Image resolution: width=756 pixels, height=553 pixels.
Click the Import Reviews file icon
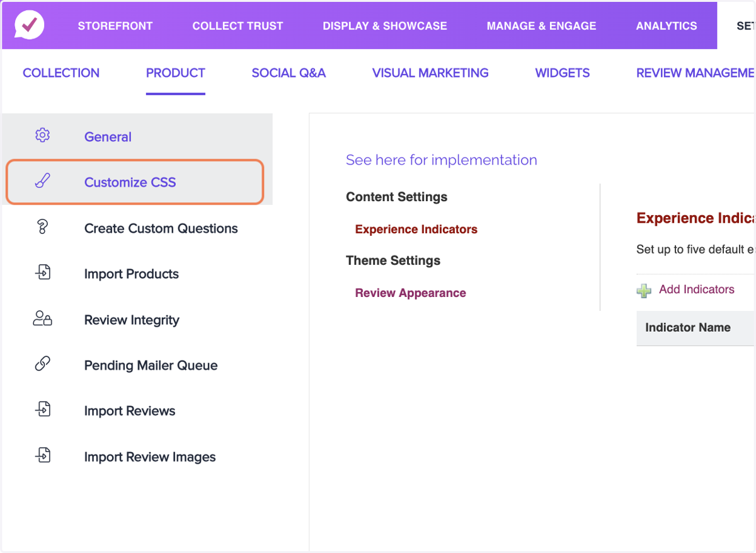42,410
